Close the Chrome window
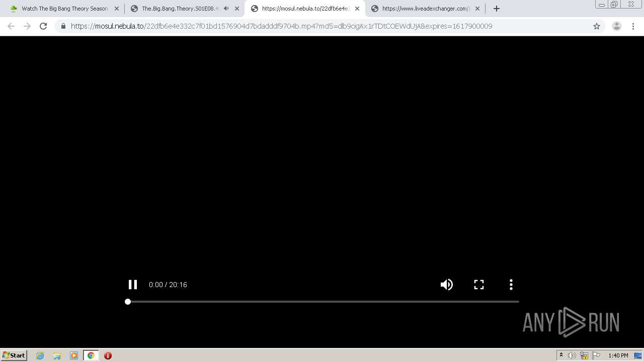This screenshot has height=362, width=644. coord(631,4)
